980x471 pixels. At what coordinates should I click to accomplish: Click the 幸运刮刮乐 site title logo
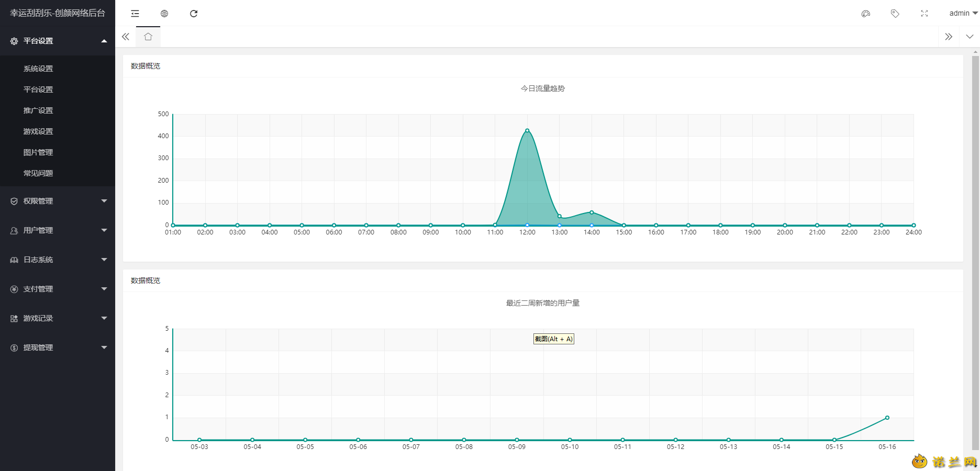click(58, 13)
